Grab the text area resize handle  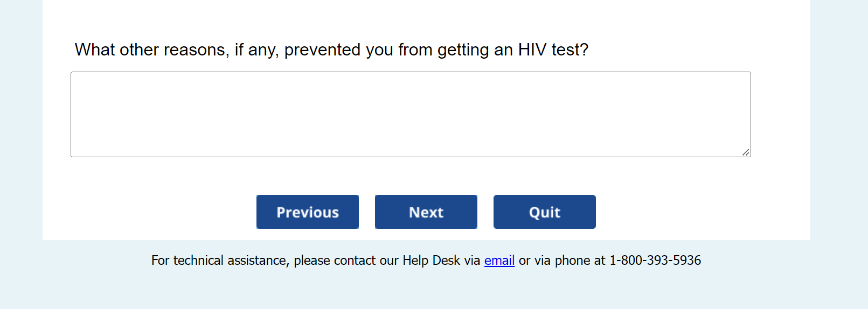pyautogui.click(x=746, y=152)
